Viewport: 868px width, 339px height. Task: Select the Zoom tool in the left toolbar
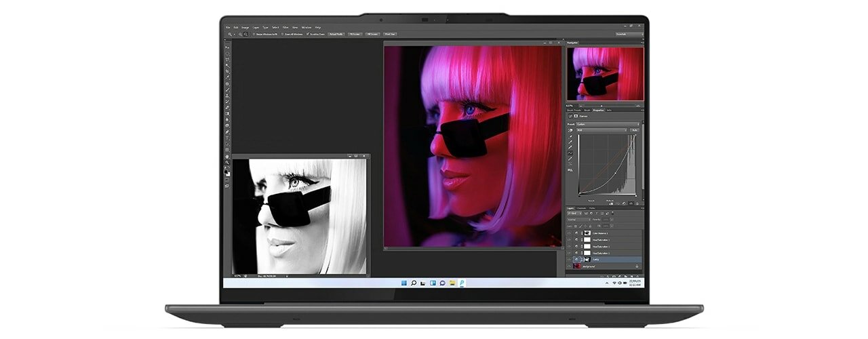(x=227, y=163)
